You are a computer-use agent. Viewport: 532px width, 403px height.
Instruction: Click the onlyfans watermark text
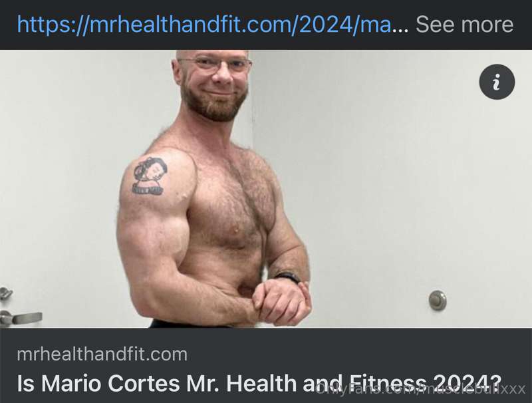point(420,389)
